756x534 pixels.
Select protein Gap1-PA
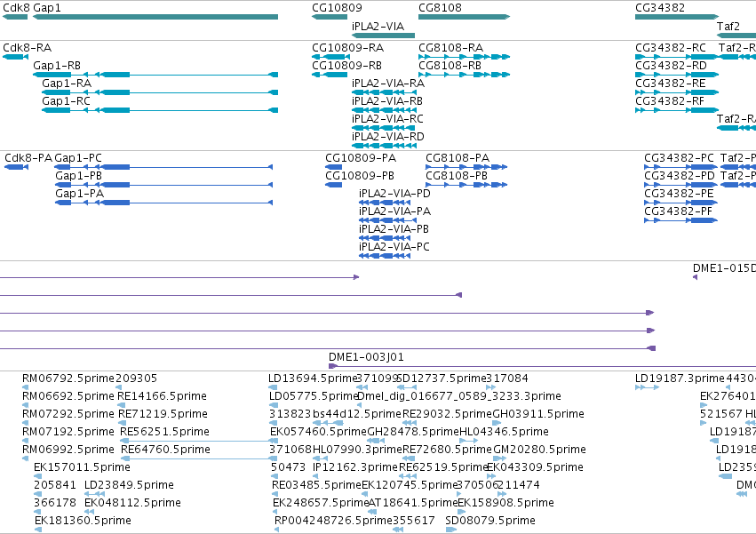(x=80, y=194)
